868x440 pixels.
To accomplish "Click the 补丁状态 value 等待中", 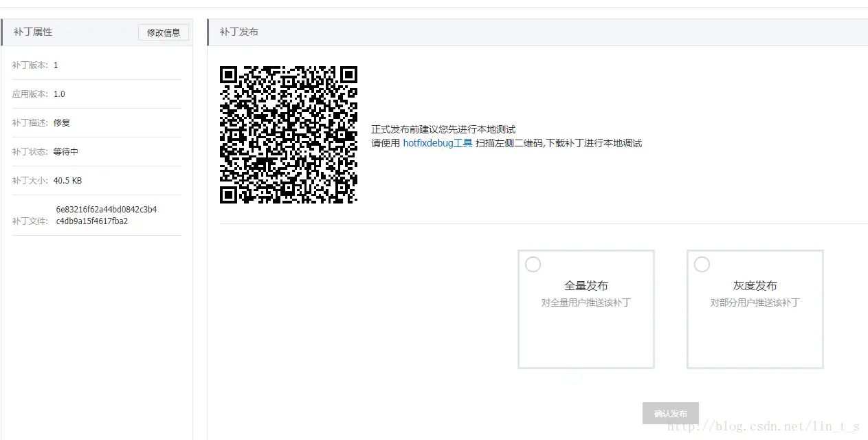I will point(66,152).
